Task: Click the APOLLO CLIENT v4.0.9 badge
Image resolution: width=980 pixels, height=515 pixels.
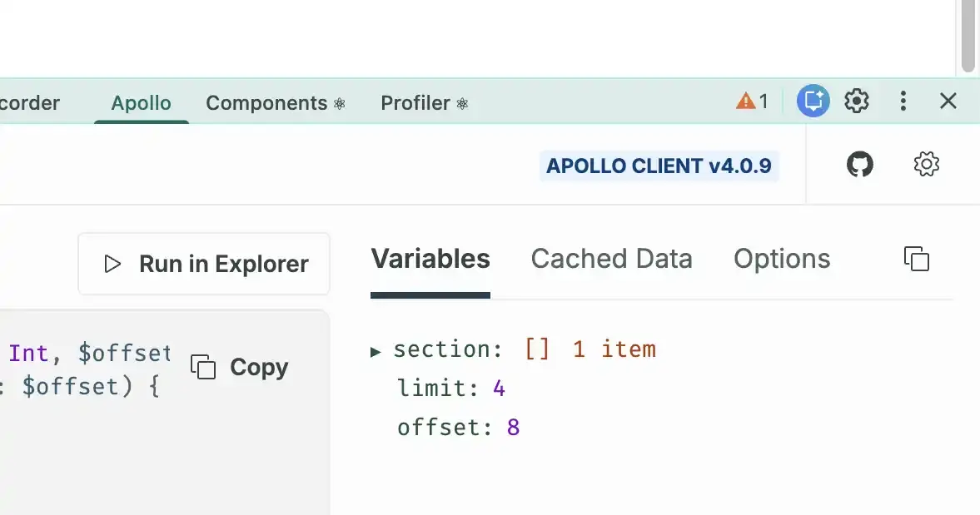Action: (x=659, y=166)
